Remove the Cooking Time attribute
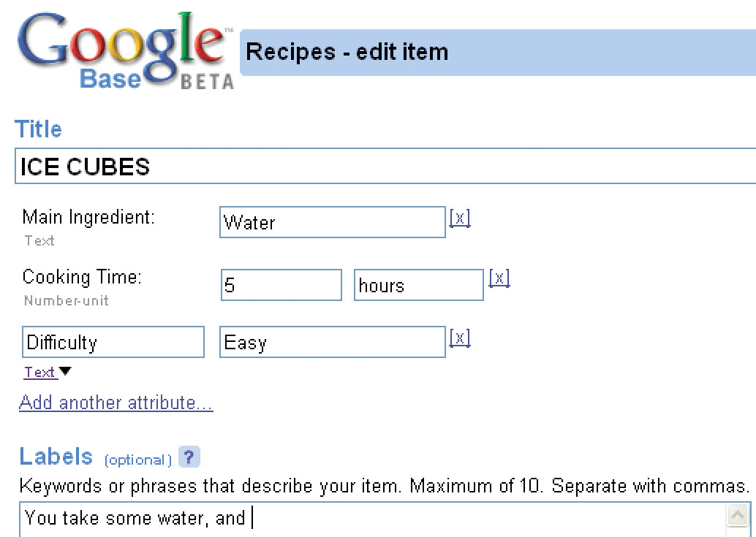The image size is (756, 537). [499, 278]
